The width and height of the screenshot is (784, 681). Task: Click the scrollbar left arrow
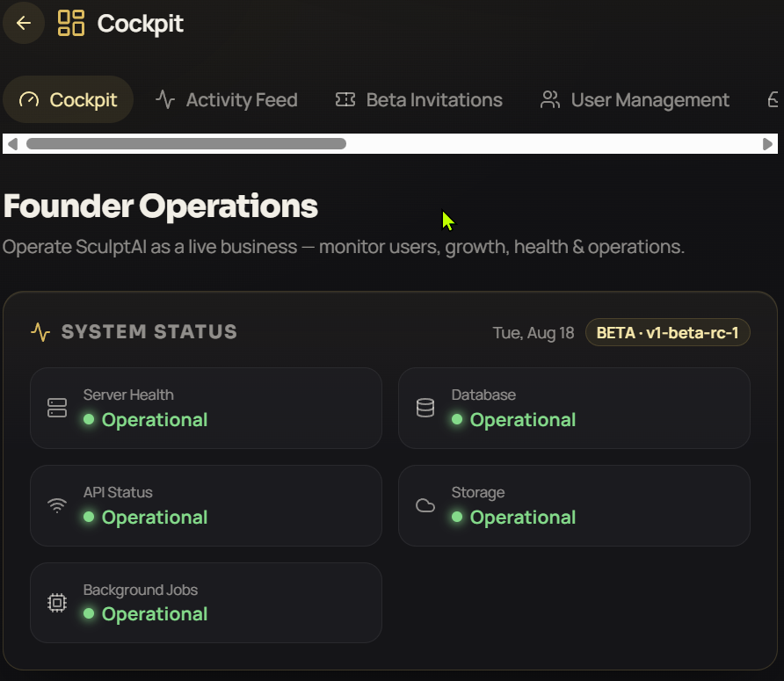pos(12,144)
